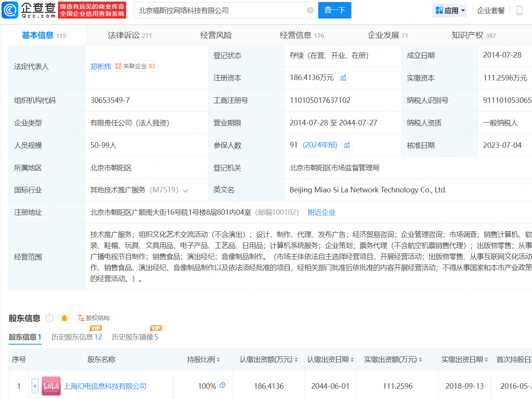The height and width of the screenshot is (399, 532).
Task: Expand the 应用 dropdown menu
Action: click(x=450, y=11)
